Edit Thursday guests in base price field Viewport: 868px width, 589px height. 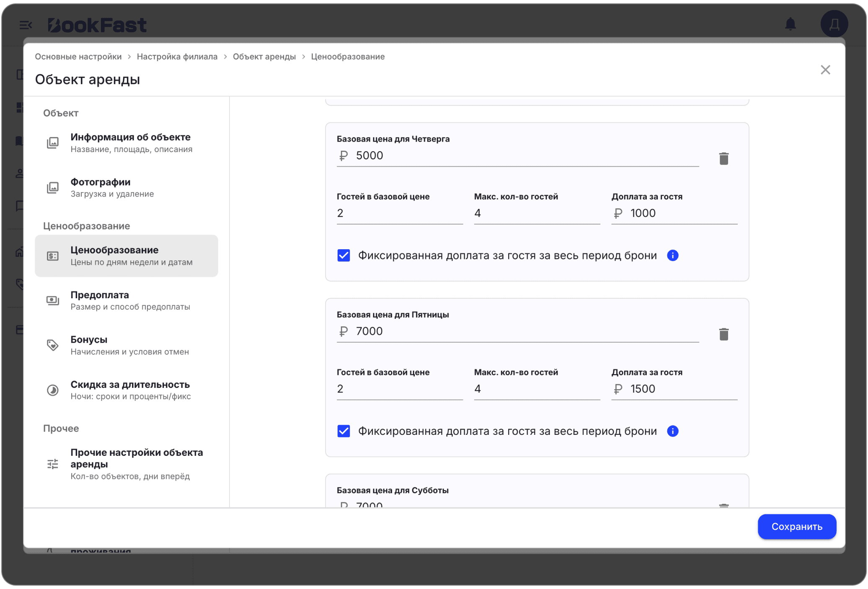tap(400, 214)
